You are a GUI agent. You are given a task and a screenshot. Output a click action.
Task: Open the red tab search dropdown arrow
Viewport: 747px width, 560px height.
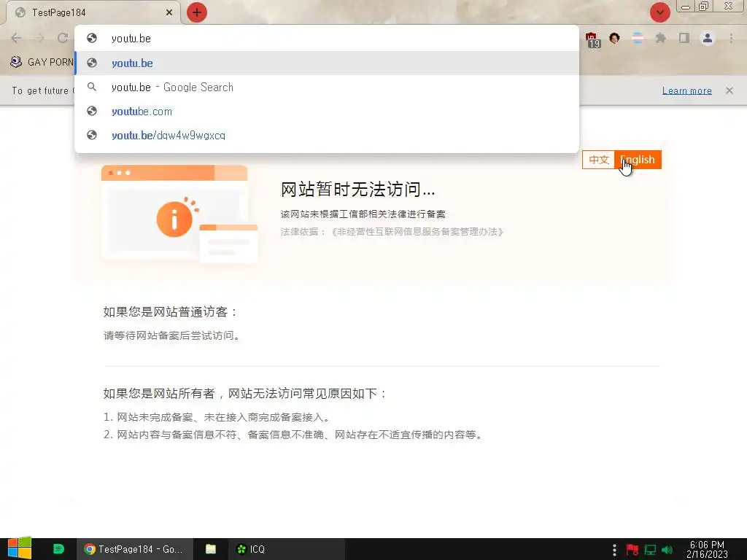659,12
